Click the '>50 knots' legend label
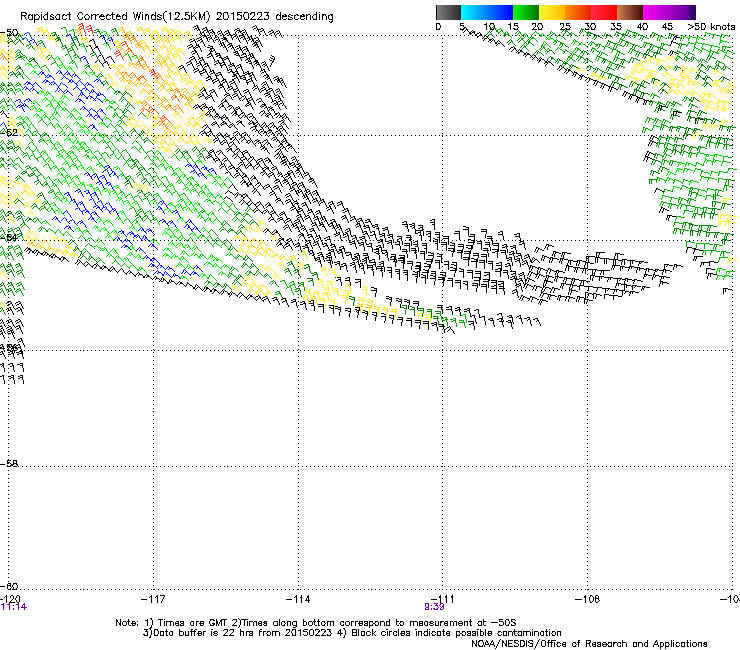The image size is (740, 650). tap(711, 27)
